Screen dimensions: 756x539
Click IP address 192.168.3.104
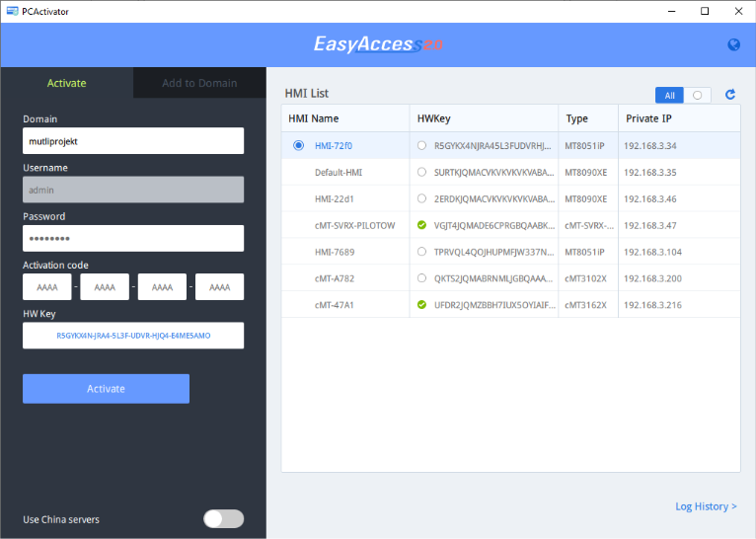coord(652,252)
